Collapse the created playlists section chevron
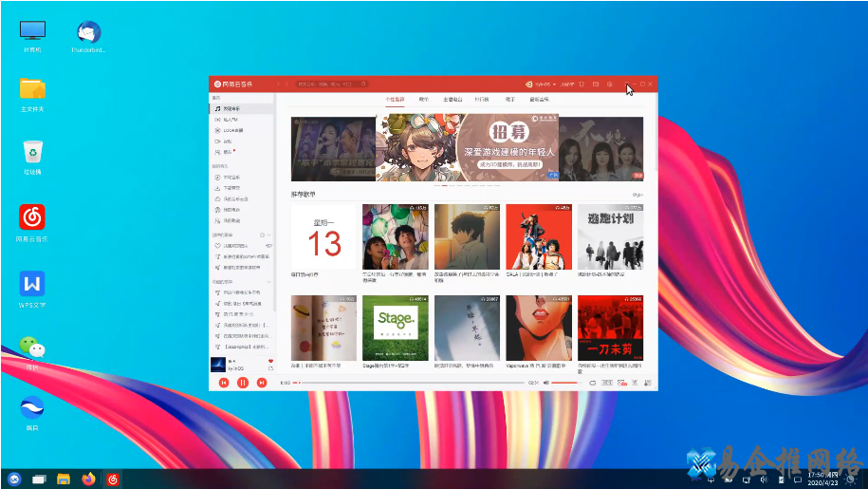The image size is (868, 489). [x=268, y=235]
